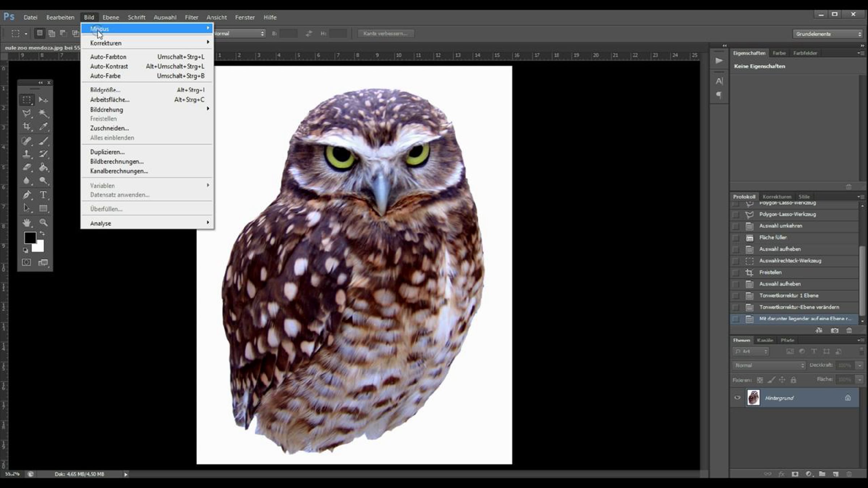Select the Crop tool in toolbox
The width and height of the screenshot is (868, 488).
(26, 127)
